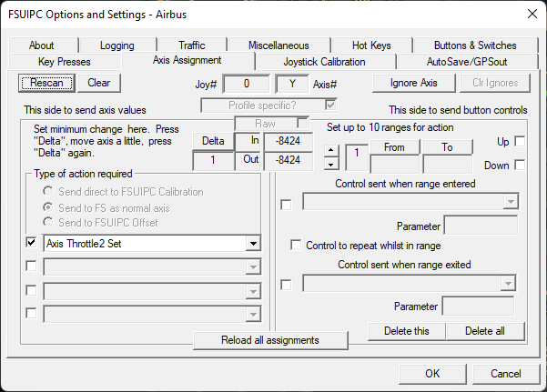This screenshot has width=547, height=392.
Task: Click the Rescan button
Action: pyautogui.click(x=46, y=83)
